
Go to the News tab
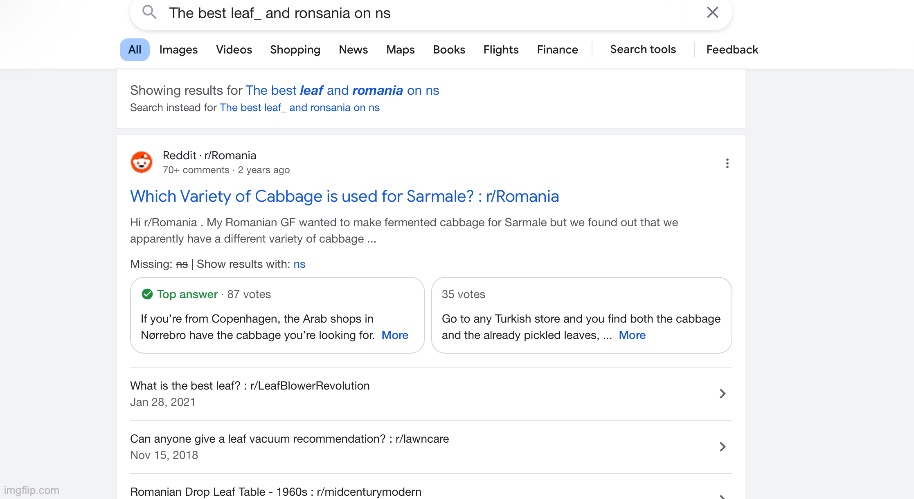[353, 49]
